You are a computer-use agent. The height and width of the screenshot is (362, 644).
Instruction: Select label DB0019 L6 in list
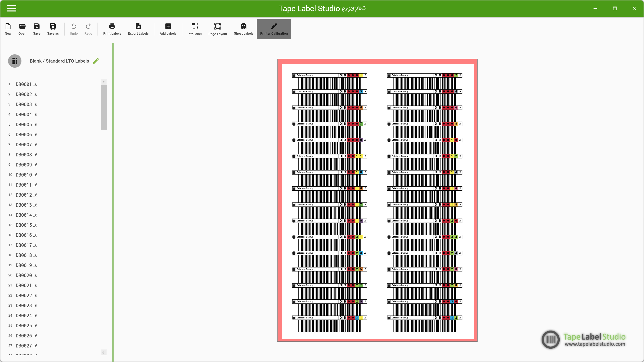pyautogui.click(x=26, y=265)
